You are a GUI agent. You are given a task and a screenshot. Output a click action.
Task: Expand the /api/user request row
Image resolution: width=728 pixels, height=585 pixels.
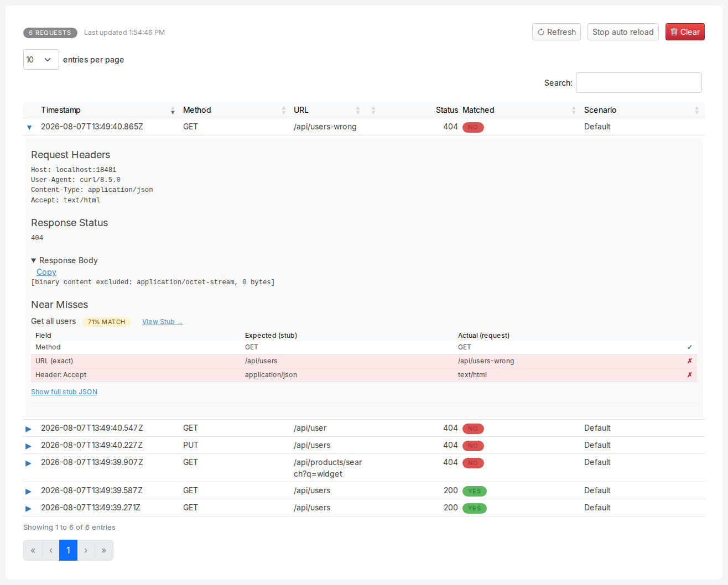click(x=28, y=429)
